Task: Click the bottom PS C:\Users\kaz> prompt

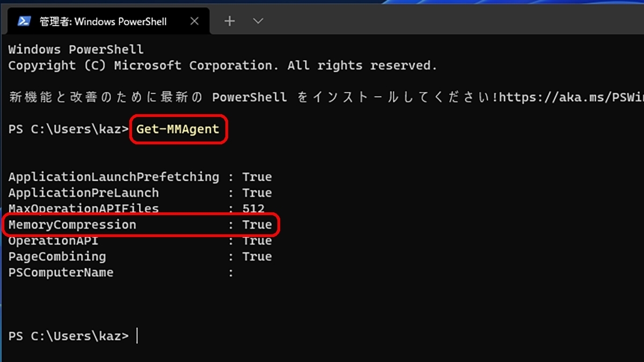Action: pyautogui.click(x=69, y=336)
